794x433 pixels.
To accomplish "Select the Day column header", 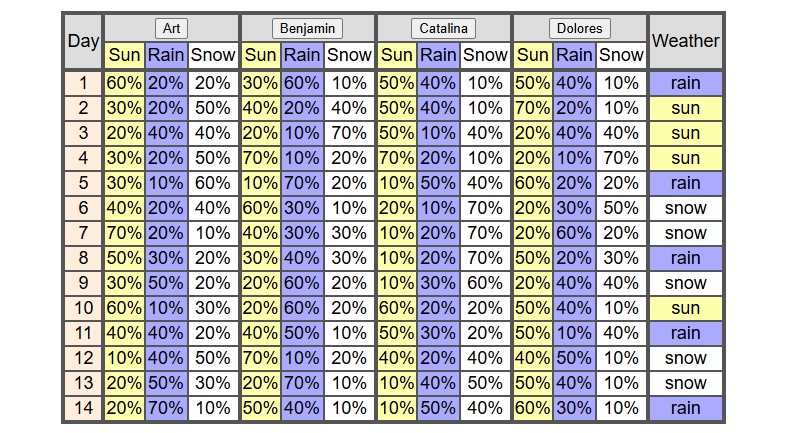I will point(83,41).
